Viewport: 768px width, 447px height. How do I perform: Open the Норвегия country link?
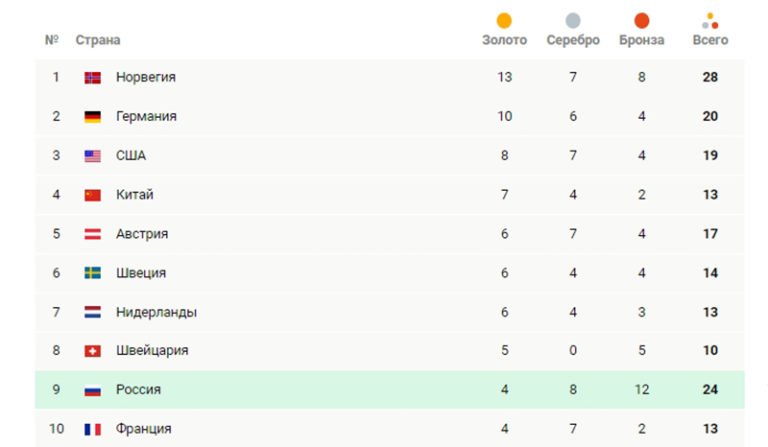coord(146,77)
